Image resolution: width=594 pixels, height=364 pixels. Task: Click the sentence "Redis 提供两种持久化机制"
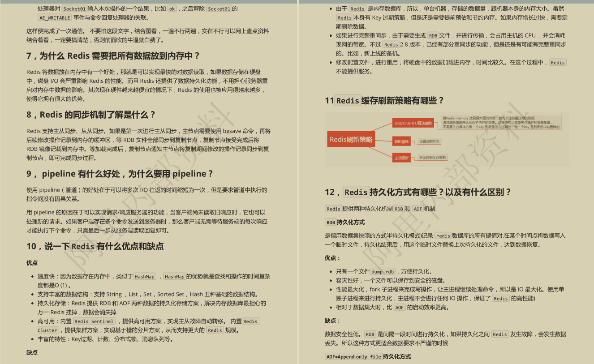[x=381, y=209]
